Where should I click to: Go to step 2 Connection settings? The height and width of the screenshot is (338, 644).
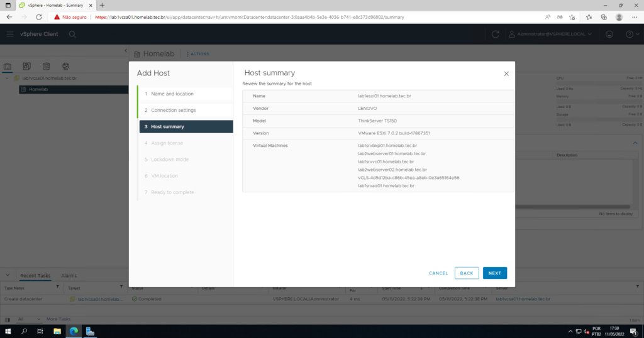point(186,111)
